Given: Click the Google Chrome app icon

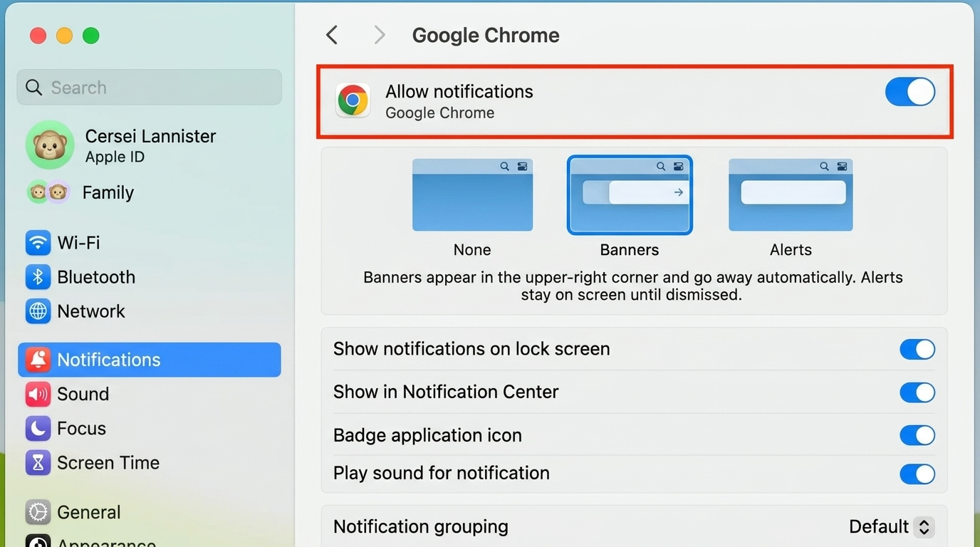Looking at the screenshot, I should click(x=353, y=100).
